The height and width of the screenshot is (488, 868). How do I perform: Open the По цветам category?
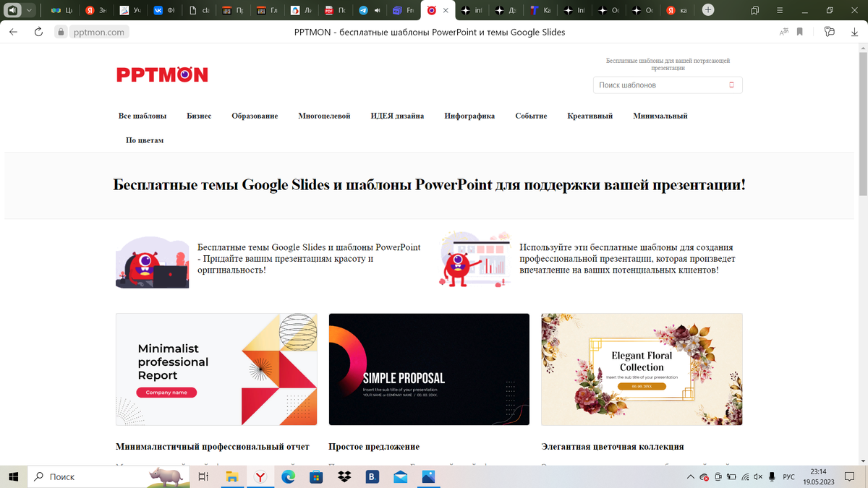tap(145, 140)
